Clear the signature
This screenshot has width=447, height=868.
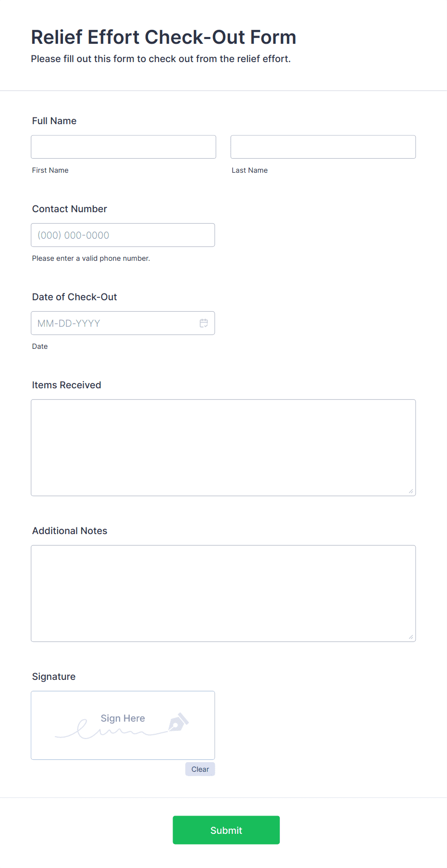[x=200, y=769]
